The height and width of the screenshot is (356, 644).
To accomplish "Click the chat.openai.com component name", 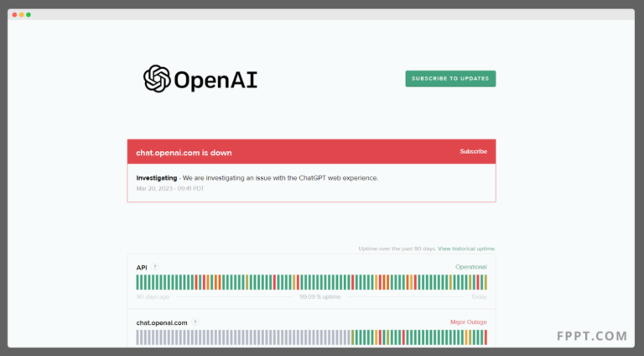I will (x=162, y=322).
